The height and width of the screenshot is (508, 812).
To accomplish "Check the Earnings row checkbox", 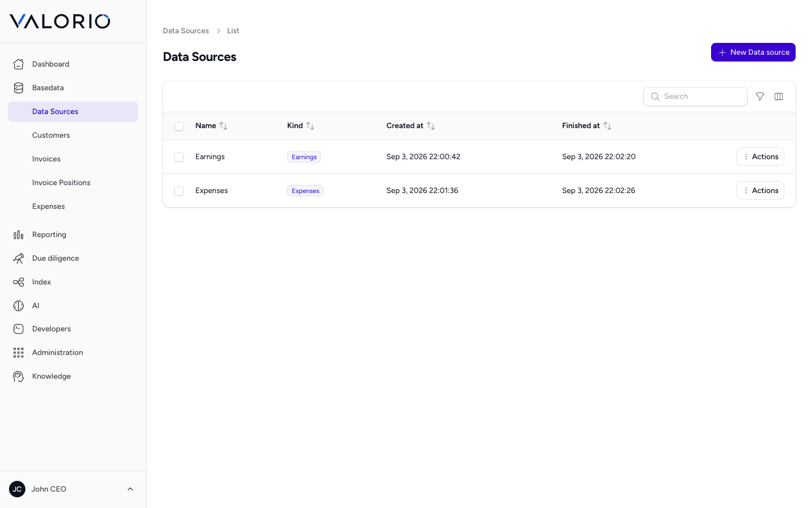I will [179, 157].
